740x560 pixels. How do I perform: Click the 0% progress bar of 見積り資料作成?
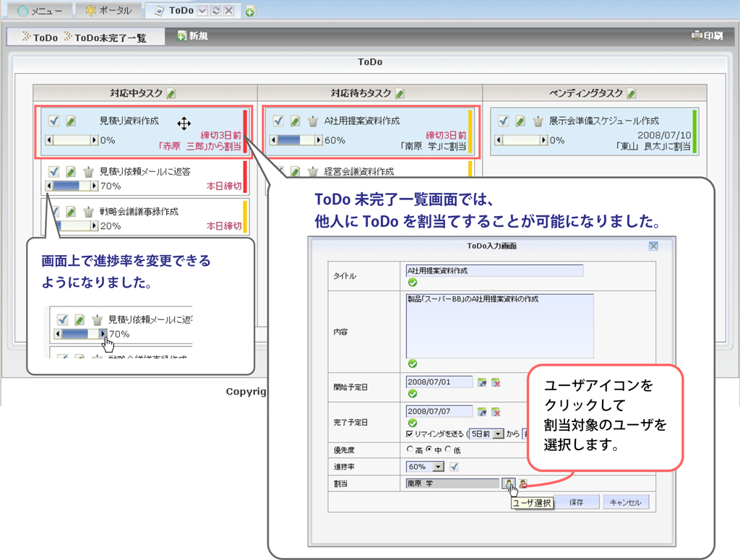[72, 140]
